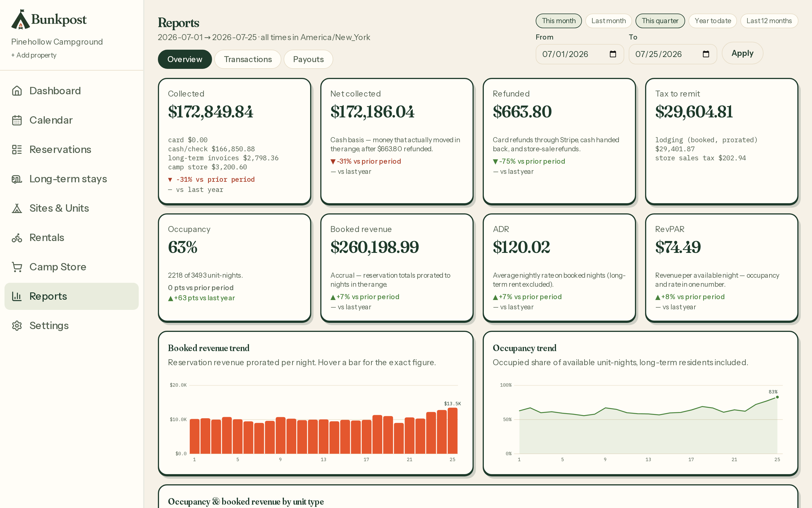
Task: Click the Bunkpost tent logo icon
Action: [x=21, y=19]
